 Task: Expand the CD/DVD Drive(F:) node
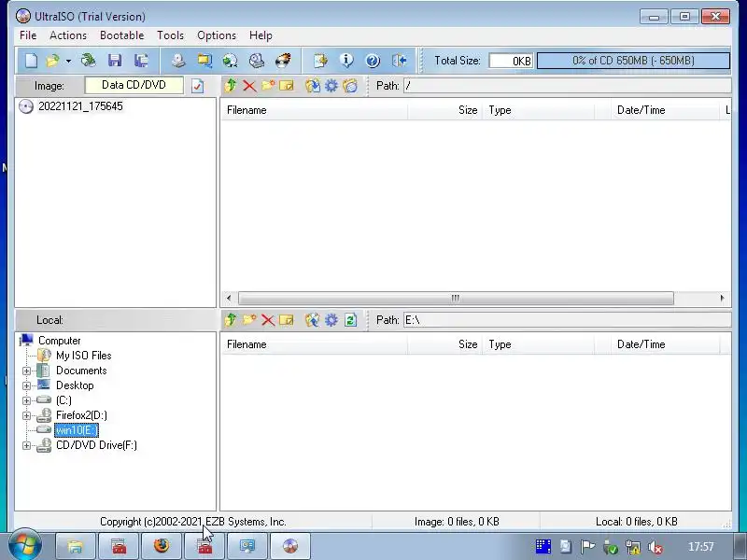(x=27, y=446)
